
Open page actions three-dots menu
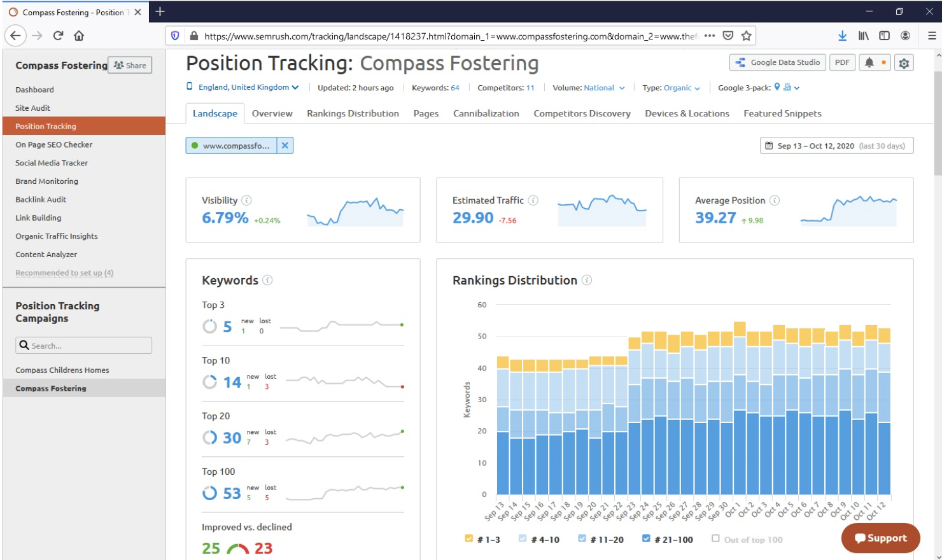coord(710,36)
